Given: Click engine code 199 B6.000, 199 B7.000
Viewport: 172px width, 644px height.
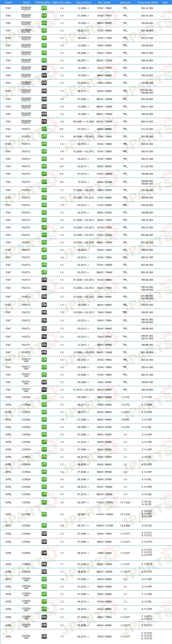Looking at the screenshot, I should [147, 182].
